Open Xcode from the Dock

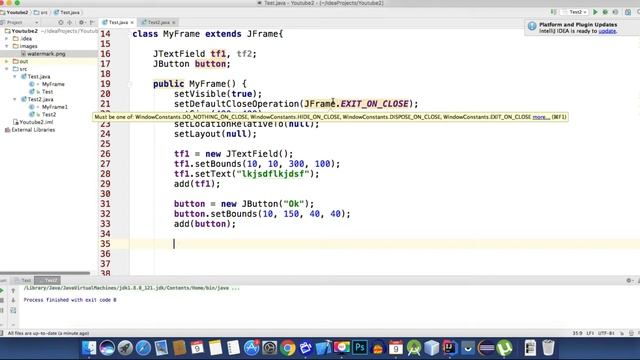[323, 348]
